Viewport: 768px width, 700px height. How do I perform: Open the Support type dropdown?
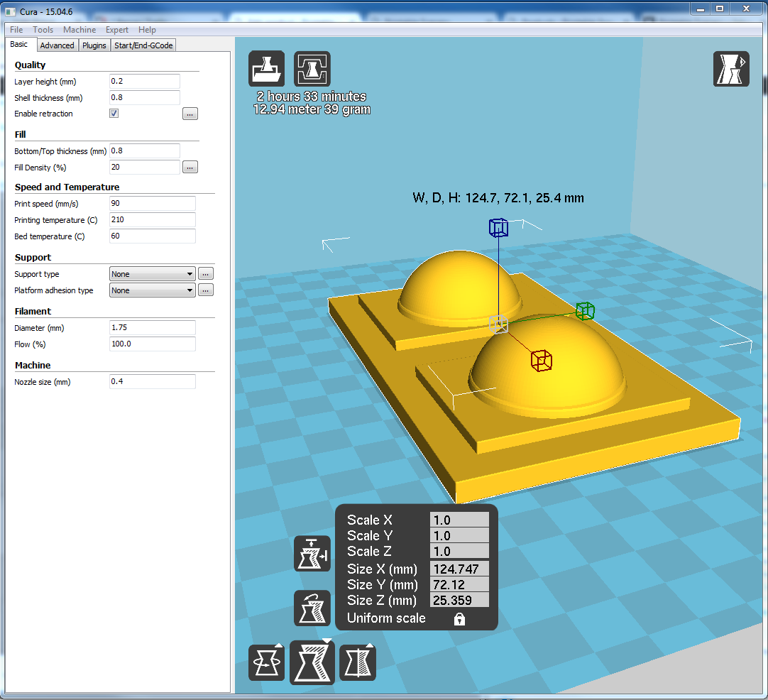point(153,274)
